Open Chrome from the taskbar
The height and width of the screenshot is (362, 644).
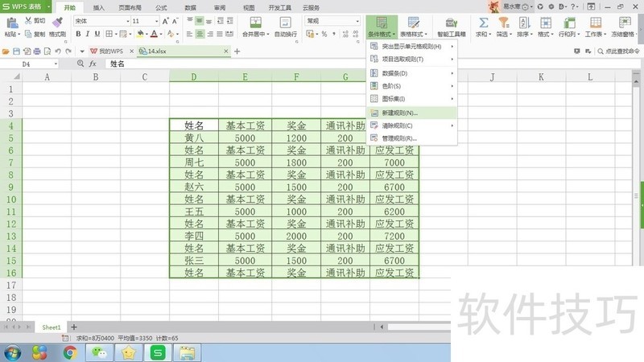coord(70,352)
